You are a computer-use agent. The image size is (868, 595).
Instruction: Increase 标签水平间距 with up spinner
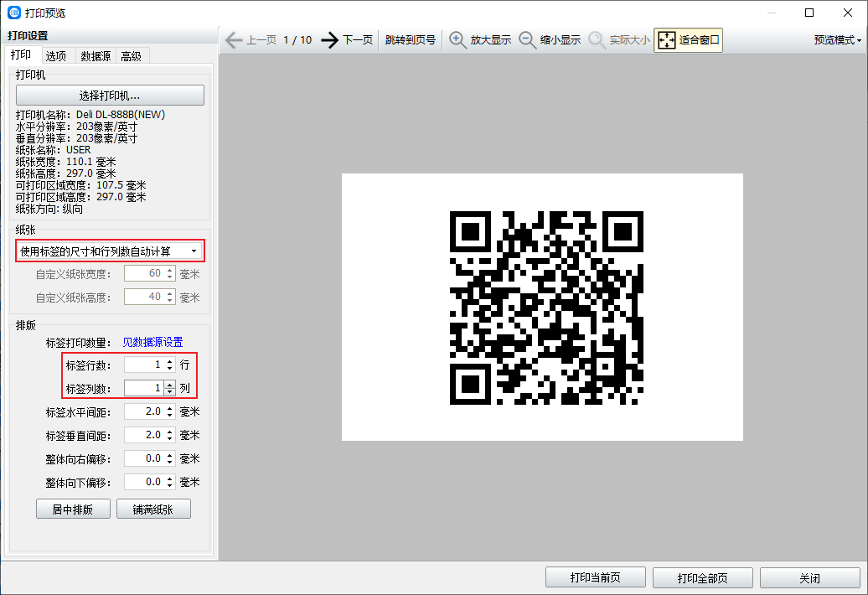coord(170,408)
